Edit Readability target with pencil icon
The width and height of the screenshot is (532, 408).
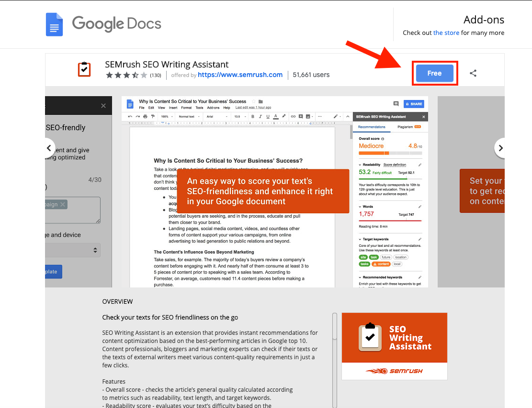419,165
